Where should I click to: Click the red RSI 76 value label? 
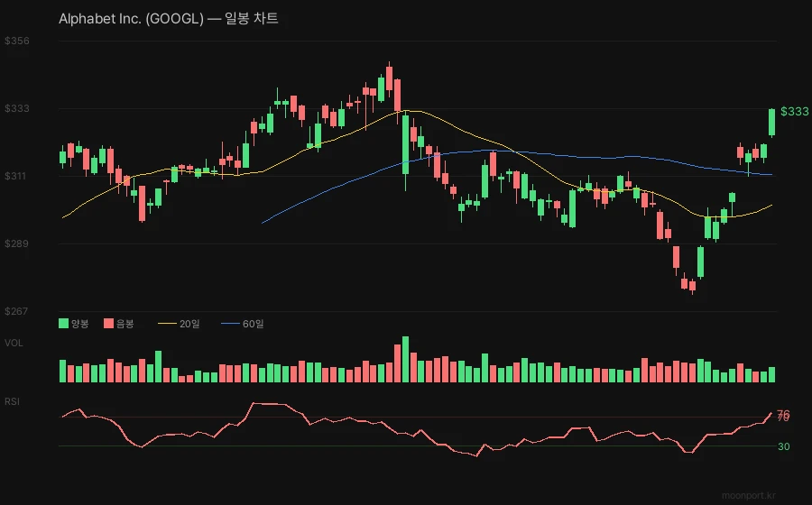point(783,414)
